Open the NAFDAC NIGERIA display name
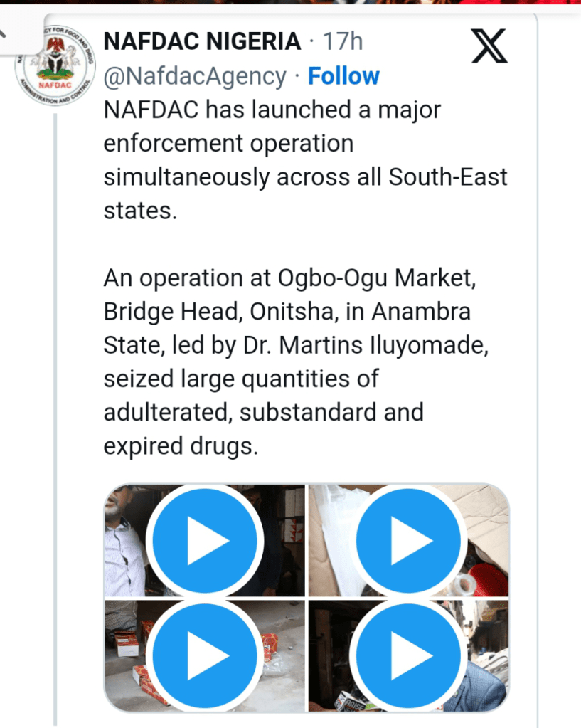Screen dimensions: 581x728 (202, 42)
